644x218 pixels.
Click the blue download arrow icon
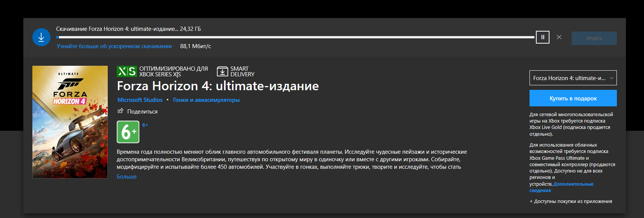click(x=41, y=37)
